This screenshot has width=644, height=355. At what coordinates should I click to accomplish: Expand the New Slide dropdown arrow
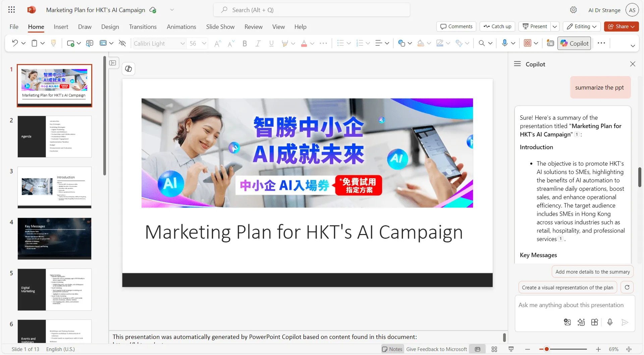pyautogui.click(x=79, y=43)
